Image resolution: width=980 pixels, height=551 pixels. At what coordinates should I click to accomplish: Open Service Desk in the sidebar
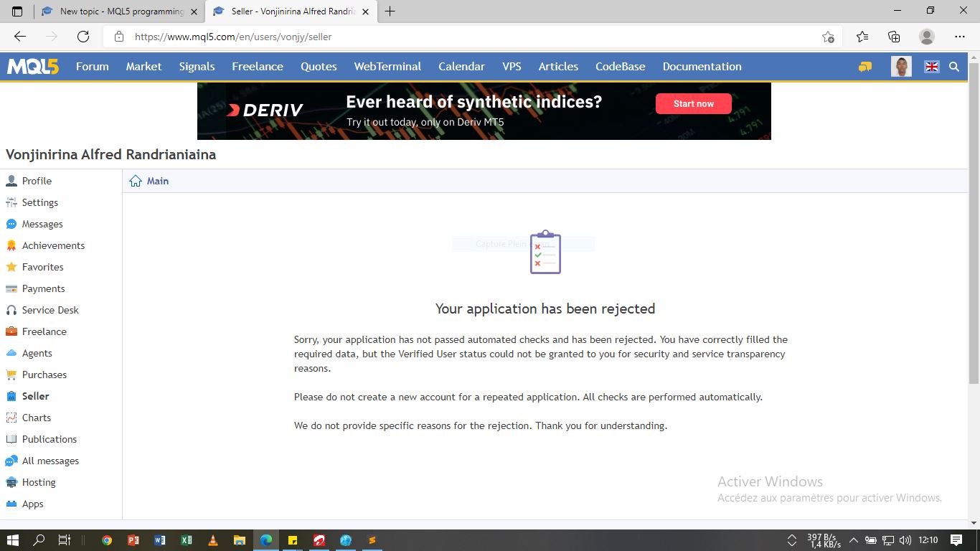[42, 310]
